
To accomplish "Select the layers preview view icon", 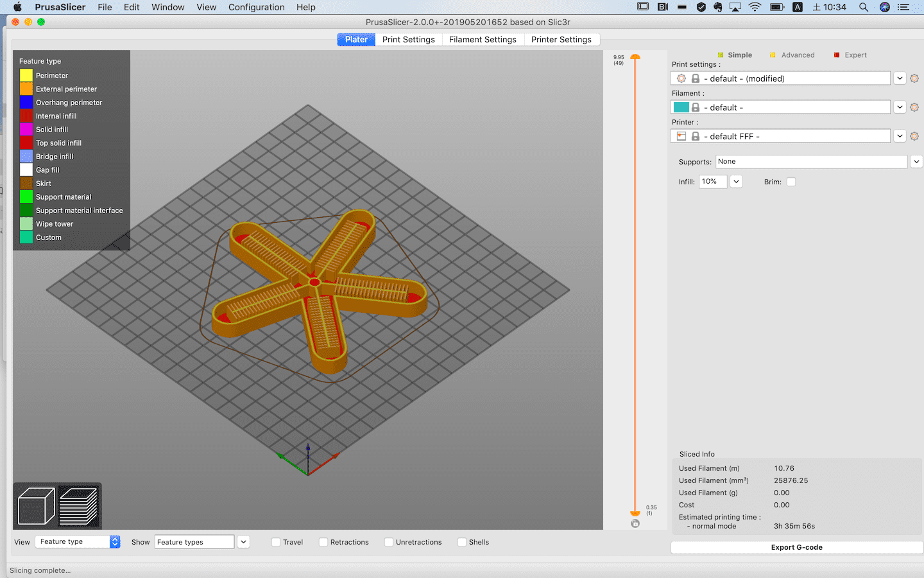I will [x=79, y=506].
